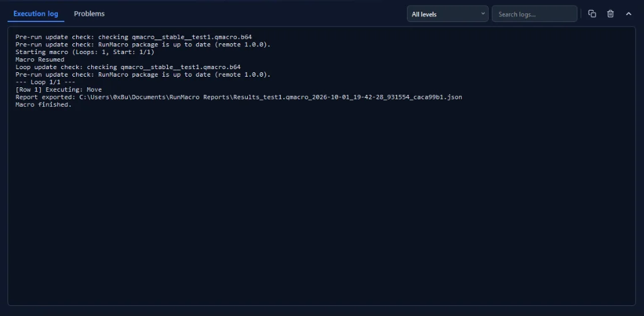Click the 'Macro Resumed' log line
Screen dimensions: 644x316
pyautogui.click(x=40, y=60)
